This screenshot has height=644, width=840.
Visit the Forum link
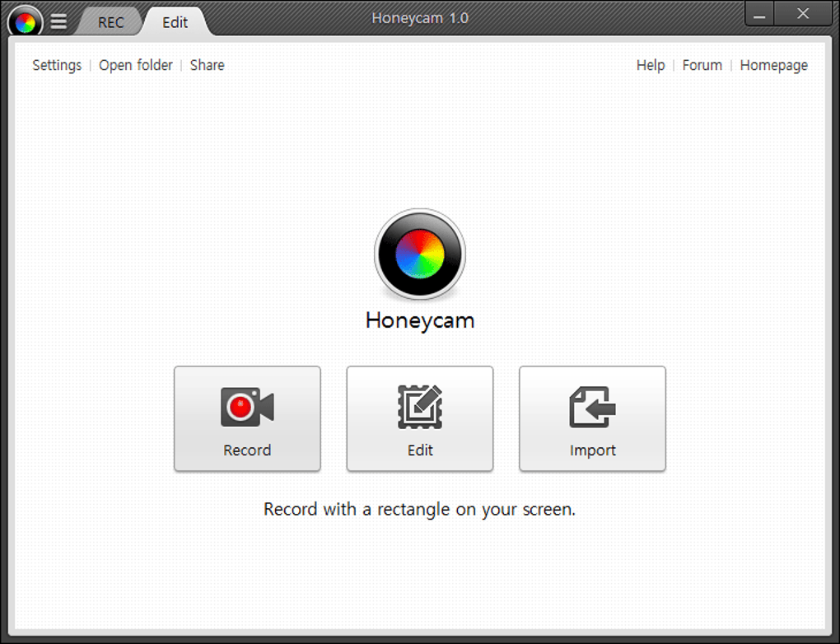[702, 65]
